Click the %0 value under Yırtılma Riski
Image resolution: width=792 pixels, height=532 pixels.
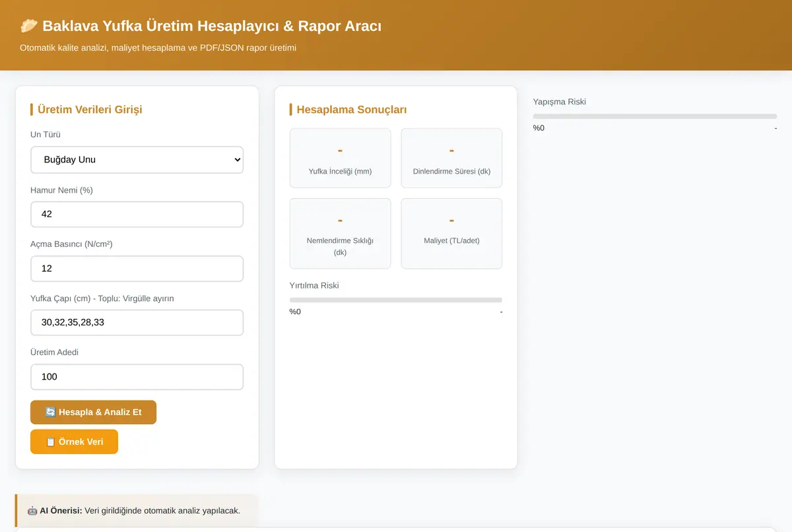point(295,312)
